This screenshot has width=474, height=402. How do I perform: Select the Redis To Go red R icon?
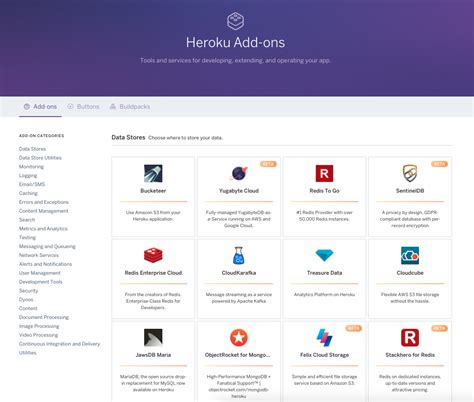pyautogui.click(x=324, y=173)
